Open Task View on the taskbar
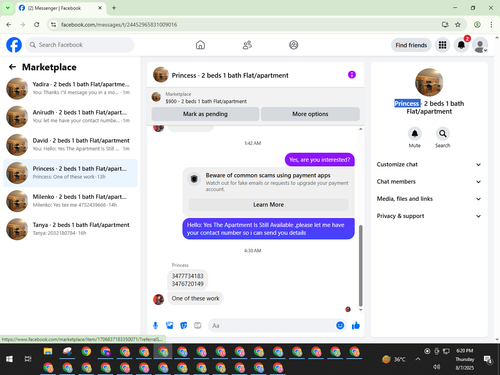The width and height of the screenshot is (500, 375). coord(28,359)
